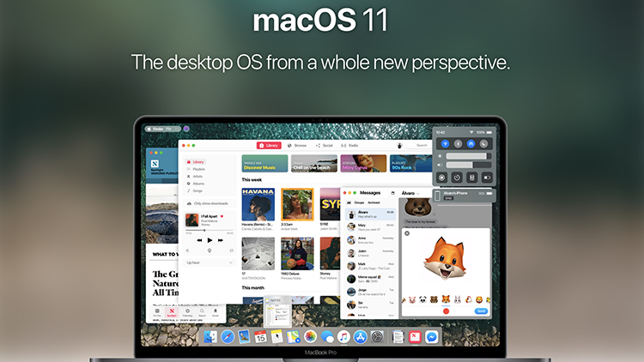Image resolution: width=644 pixels, height=362 pixels.
Task: Switch to the Browse tab in Music
Action: [x=297, y=146]
